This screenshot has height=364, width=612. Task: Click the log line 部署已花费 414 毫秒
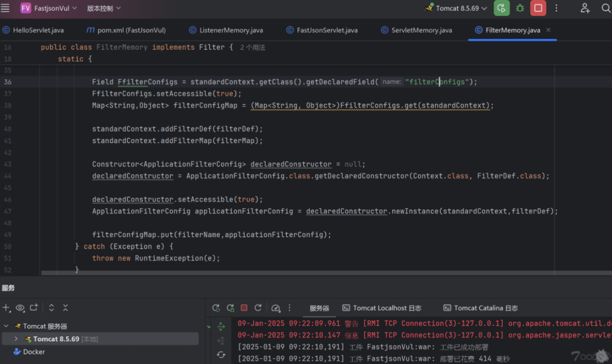[373, 358]
